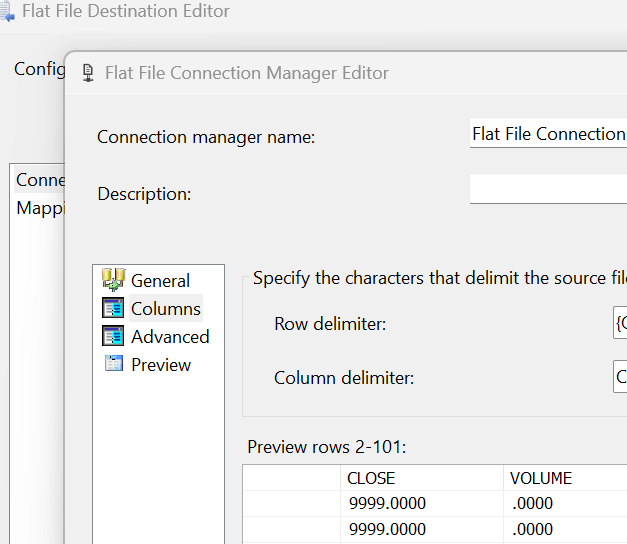Click the General page icon
This screenshot has height=544, width=627.
click(113, 279)
